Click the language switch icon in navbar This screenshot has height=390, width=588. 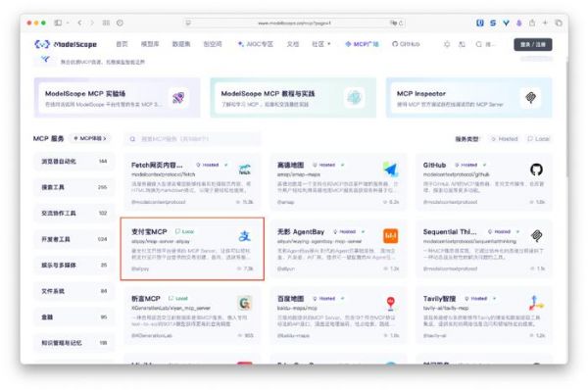click(462, 44)
